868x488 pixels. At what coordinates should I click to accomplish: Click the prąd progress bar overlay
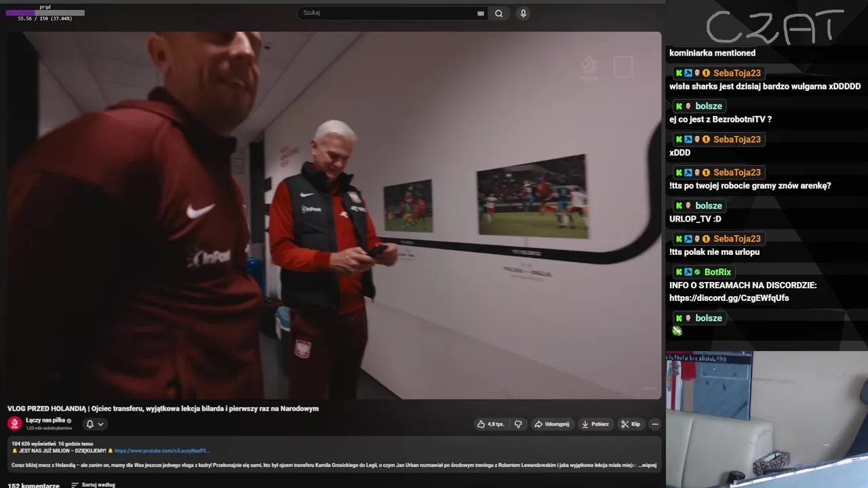[x=45, y=13]
